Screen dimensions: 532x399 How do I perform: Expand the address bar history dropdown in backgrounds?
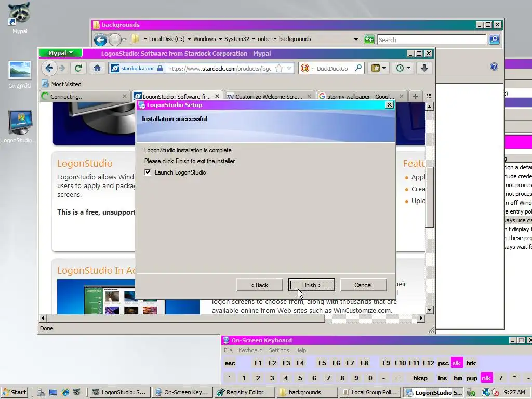point(356,39)
